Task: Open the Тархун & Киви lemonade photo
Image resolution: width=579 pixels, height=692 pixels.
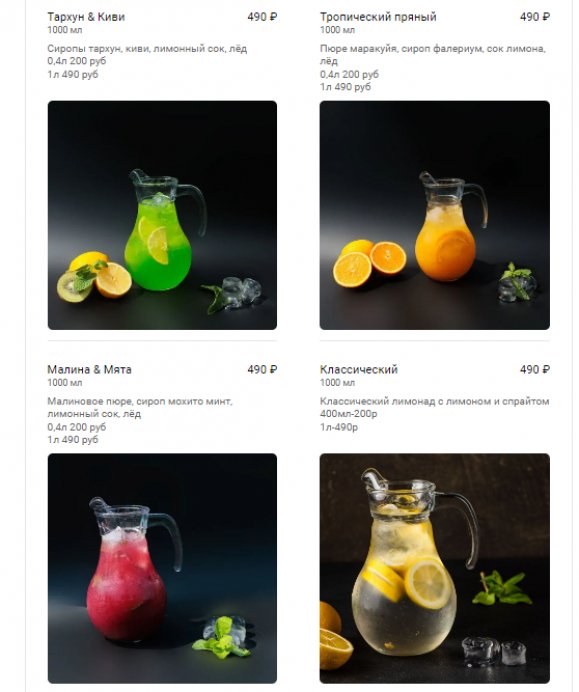Action: [162, 215]
